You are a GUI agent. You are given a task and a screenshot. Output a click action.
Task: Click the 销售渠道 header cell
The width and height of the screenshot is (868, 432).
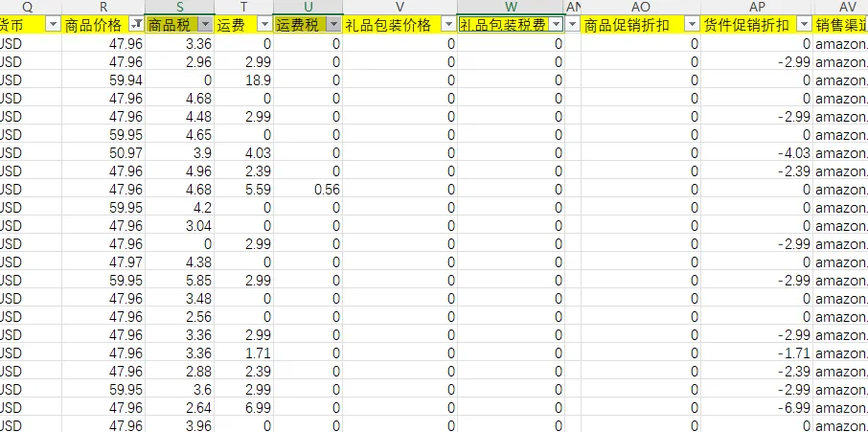click(841, 25)
